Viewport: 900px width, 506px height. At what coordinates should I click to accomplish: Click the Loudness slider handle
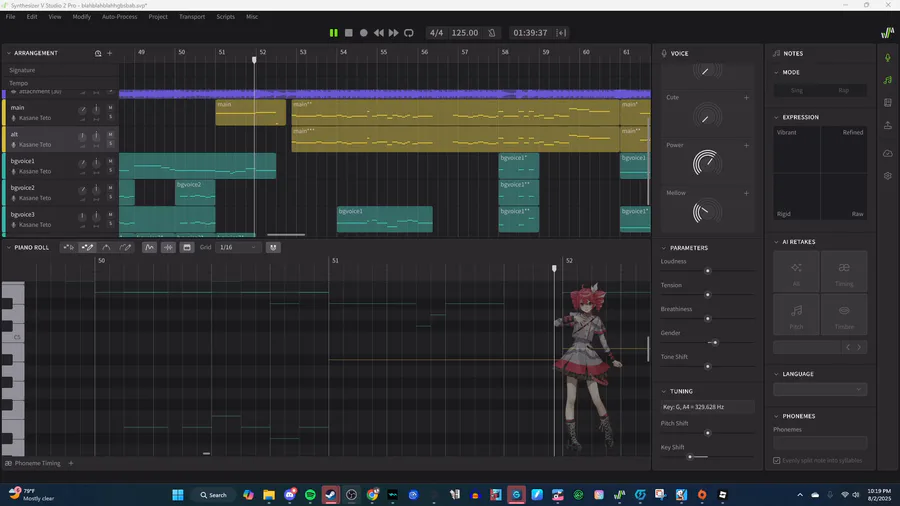(x=708, y=271)
